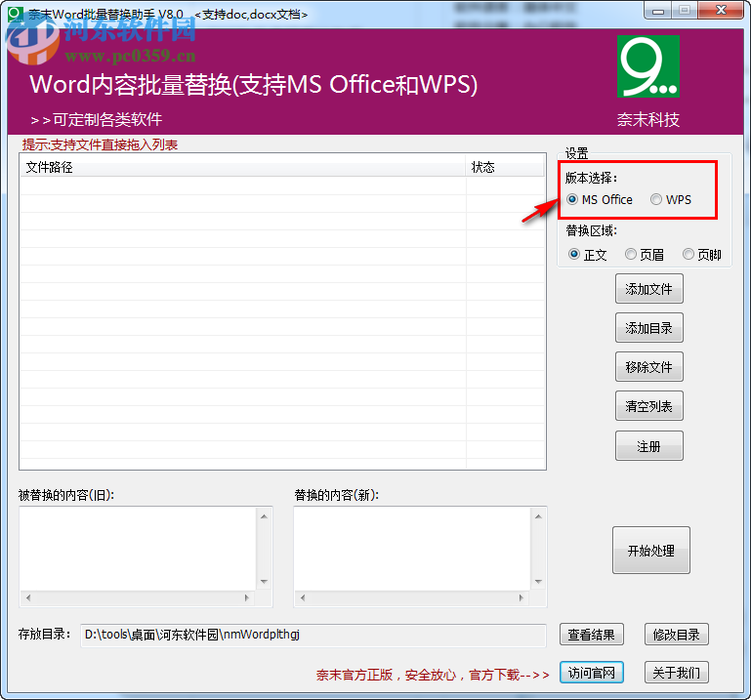
Task: Minimize the window
Action: tap(658, 11)
